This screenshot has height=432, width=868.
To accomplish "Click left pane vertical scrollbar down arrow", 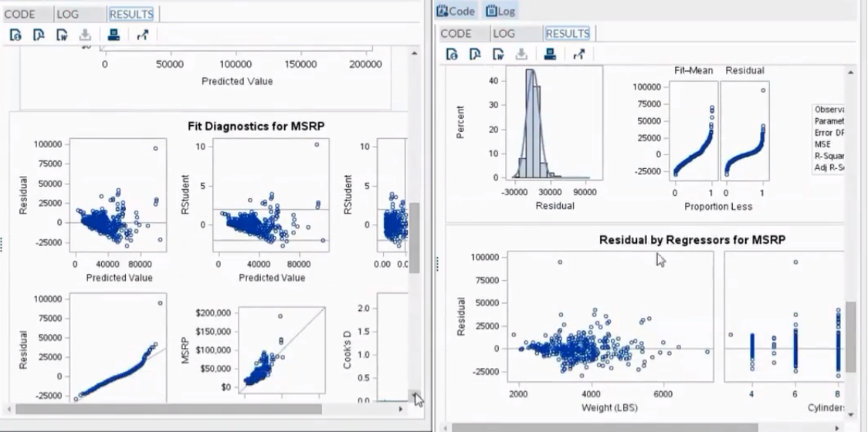I will coord(415,394).
